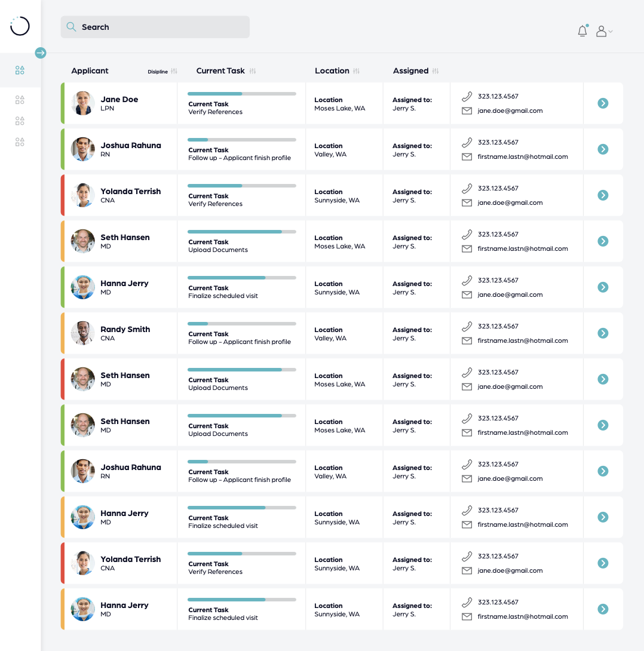Click the email envelope icon in Randy Smith's row

(467, 340)
